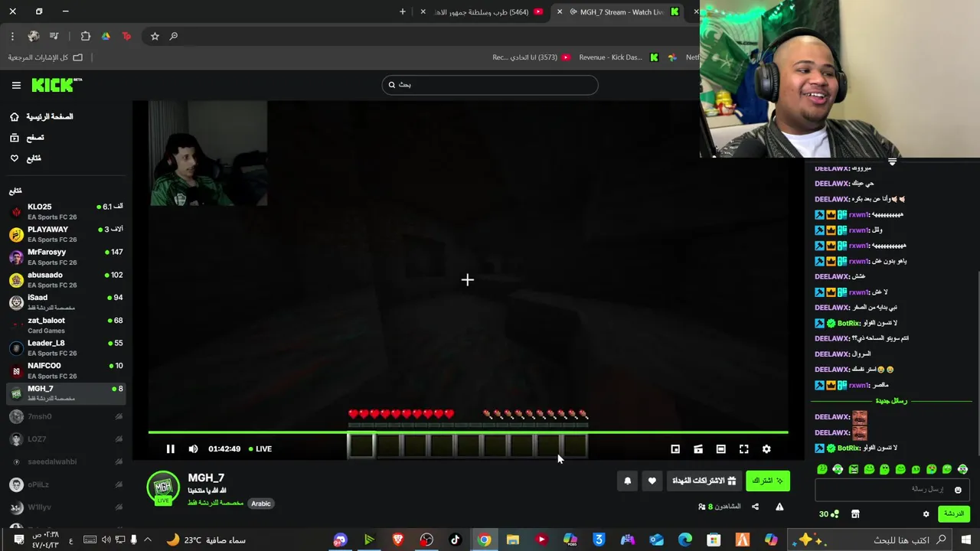Click the share stream icon
This screenshot has width=980, height=551.
pos(756,507)
